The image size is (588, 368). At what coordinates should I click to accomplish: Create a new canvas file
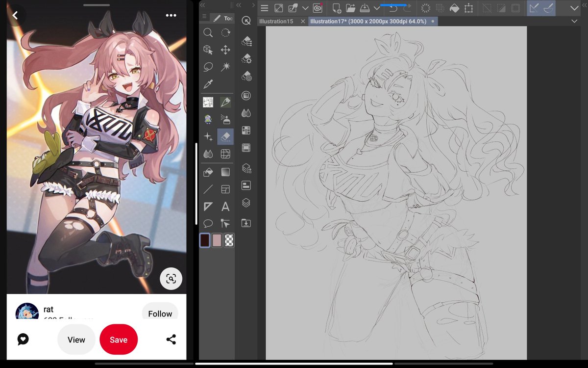(337, 8)
